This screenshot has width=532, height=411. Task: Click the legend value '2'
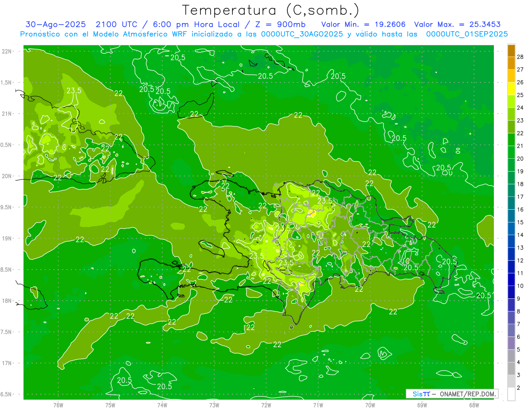[x=519, y=388]
